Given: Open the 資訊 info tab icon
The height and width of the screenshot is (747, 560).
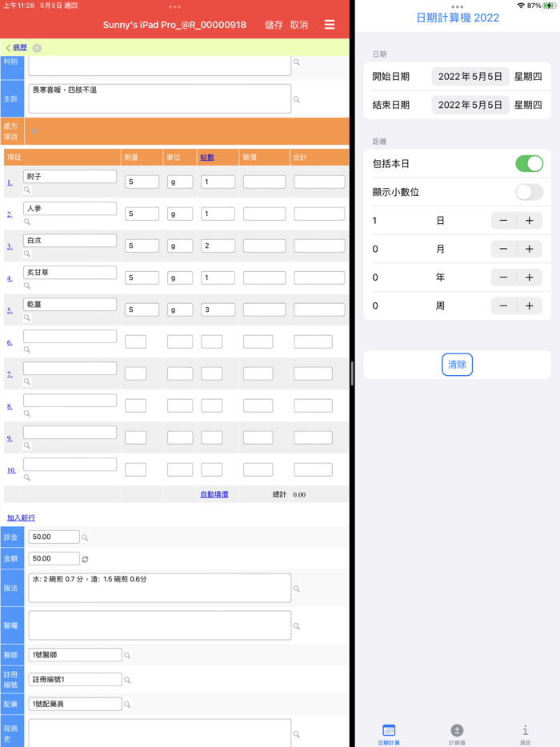Looking at the screenshot, I should pos(526,734).
